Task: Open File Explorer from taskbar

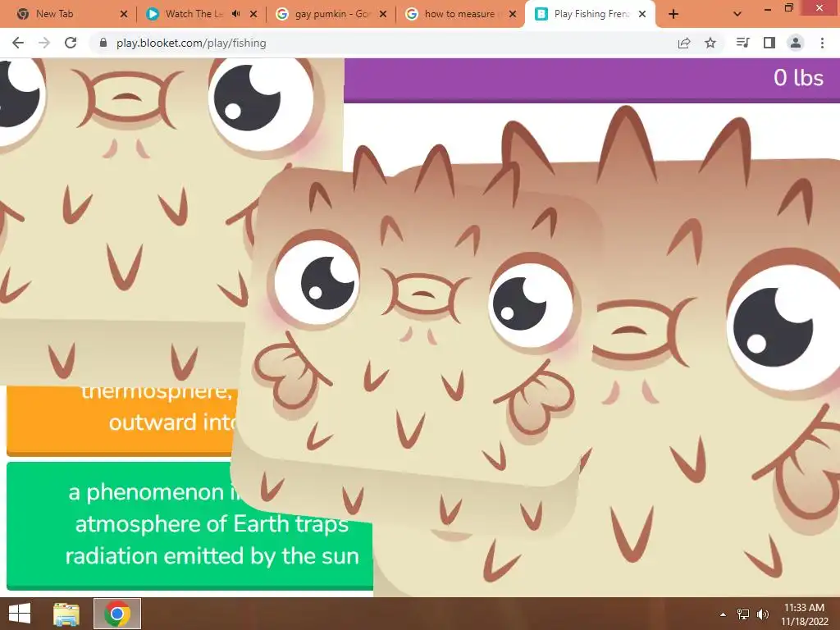Action: (66, 614)
